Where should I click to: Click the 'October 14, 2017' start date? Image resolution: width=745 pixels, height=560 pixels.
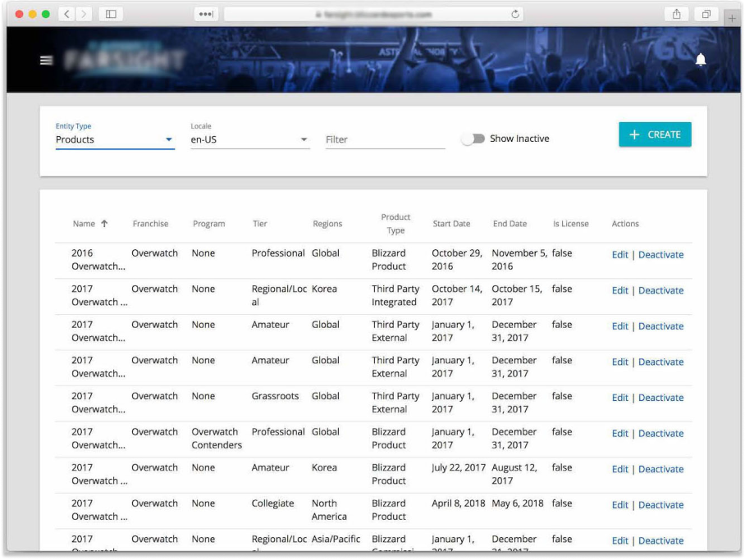pyautogui.click(x=456, y=295)
